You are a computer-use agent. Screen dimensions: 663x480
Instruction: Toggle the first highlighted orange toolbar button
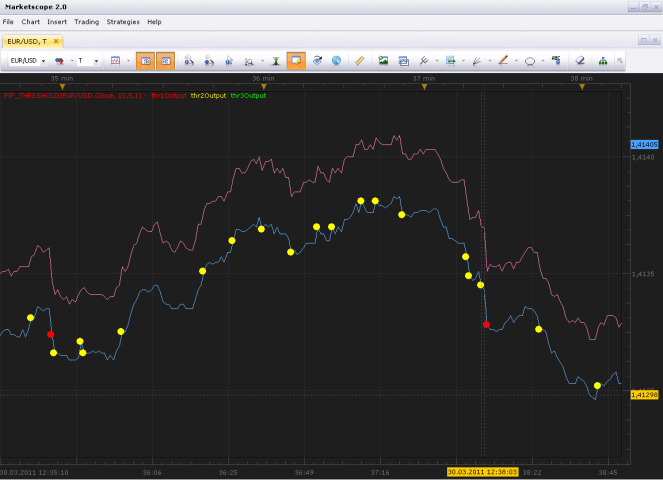pos(145,61)
